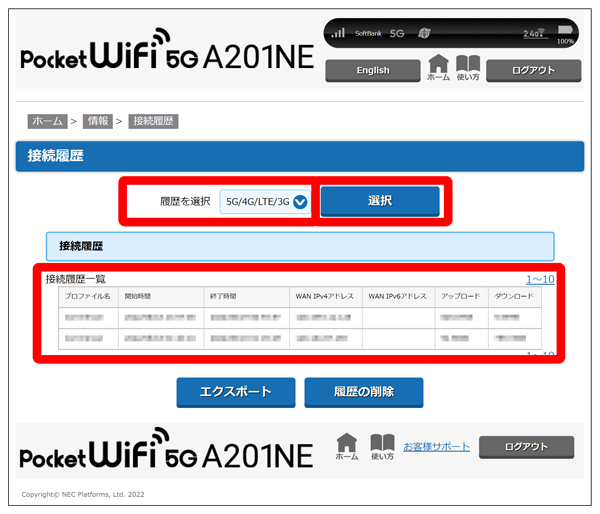Click the 開始時間 column header

point(140,297)
